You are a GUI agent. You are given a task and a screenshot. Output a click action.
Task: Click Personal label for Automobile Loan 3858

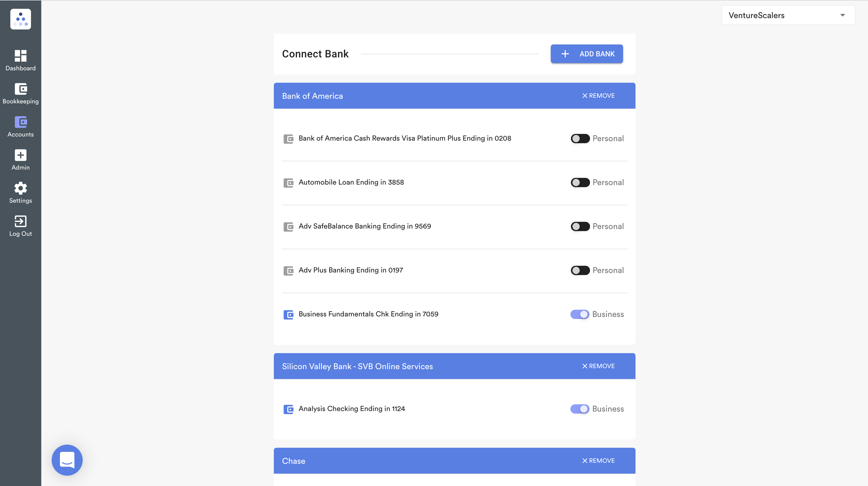(x=608, y=183)
